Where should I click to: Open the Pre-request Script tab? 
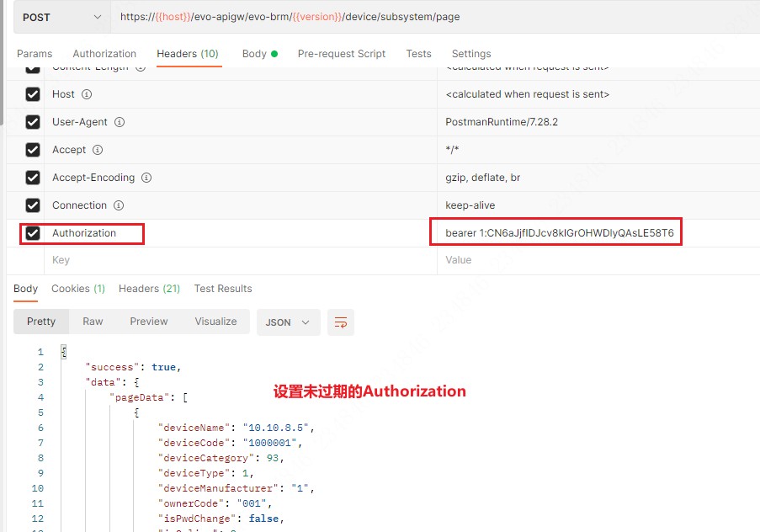pyautogui.click(x=341, y=54)
